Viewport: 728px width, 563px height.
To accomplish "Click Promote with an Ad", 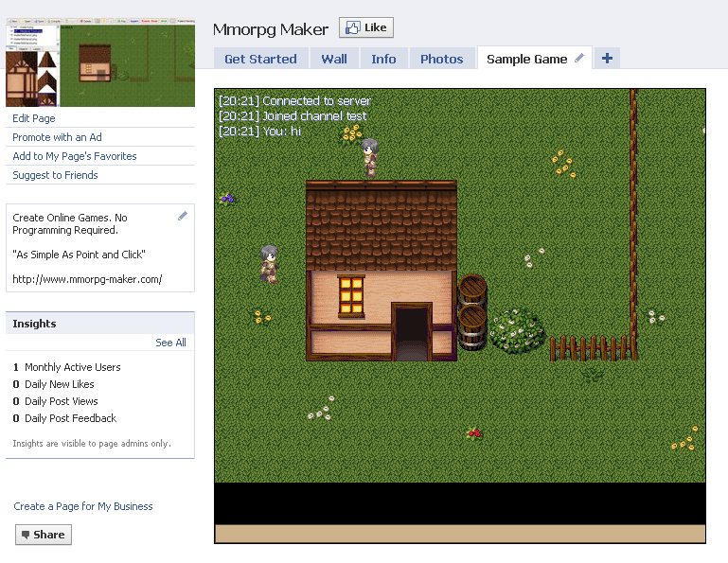I will pos(57,137).
